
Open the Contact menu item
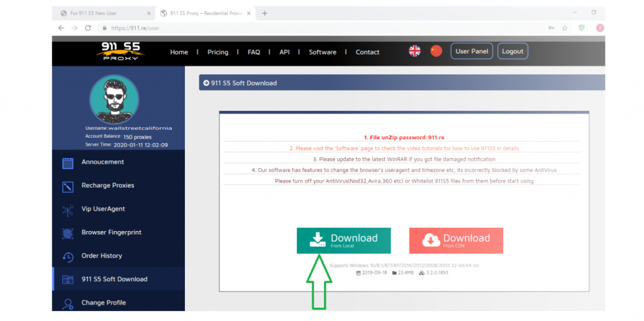[x=367, y=52]
